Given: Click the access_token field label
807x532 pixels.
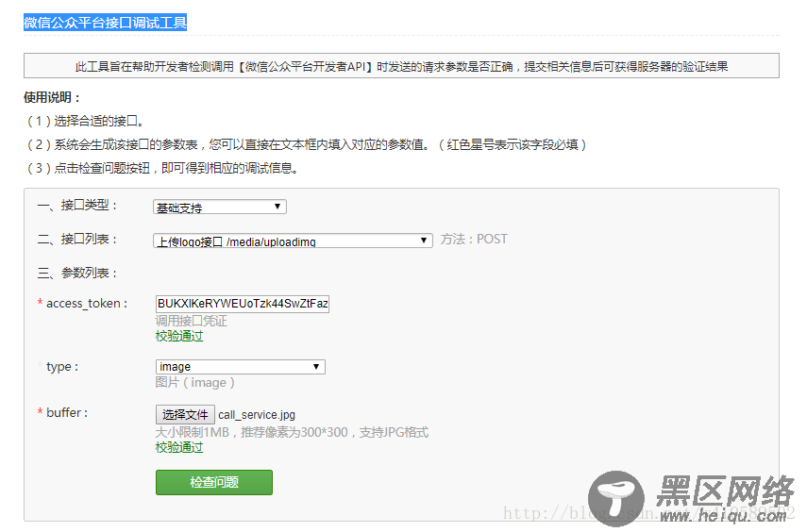Looking at the screenshot, I should click(87, 304).
